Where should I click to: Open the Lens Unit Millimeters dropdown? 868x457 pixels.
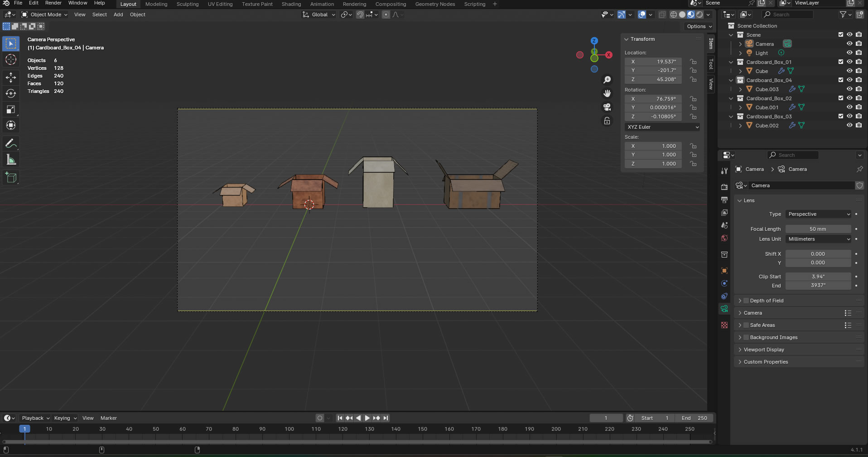coord(819,239)
